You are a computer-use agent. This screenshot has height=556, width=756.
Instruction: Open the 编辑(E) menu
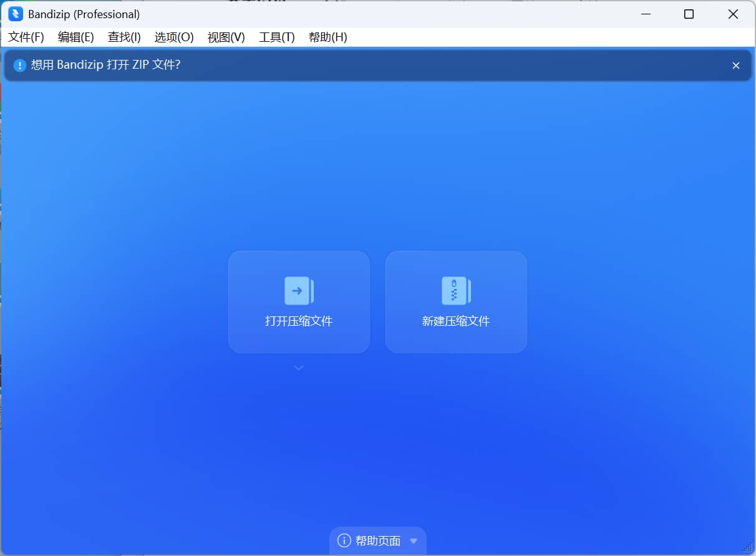(75, 37)
